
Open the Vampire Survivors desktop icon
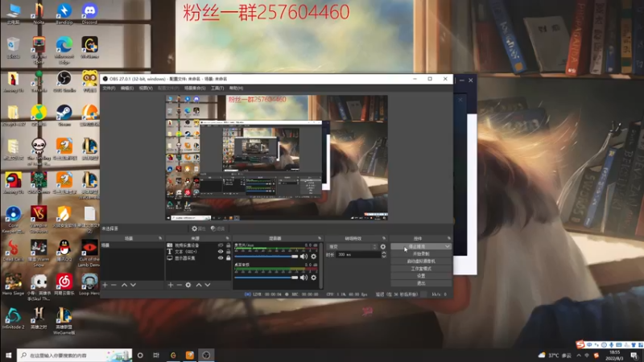pos(39,220)
